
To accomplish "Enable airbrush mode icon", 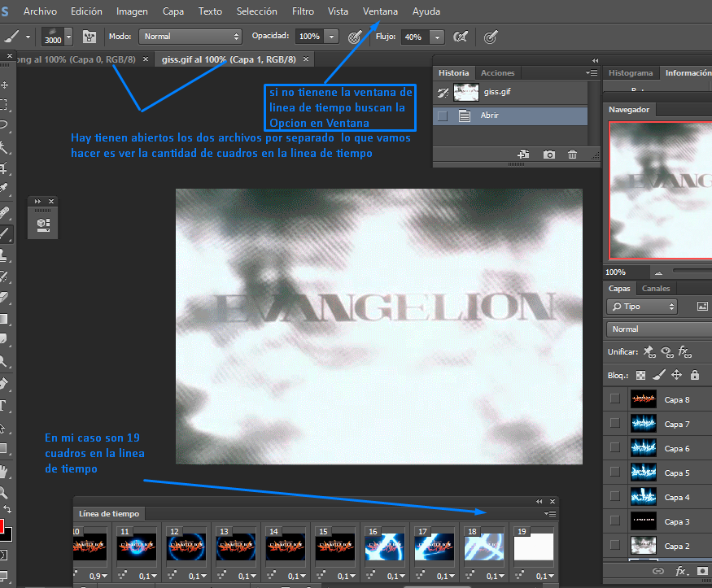I will click(x=461, y=37).
